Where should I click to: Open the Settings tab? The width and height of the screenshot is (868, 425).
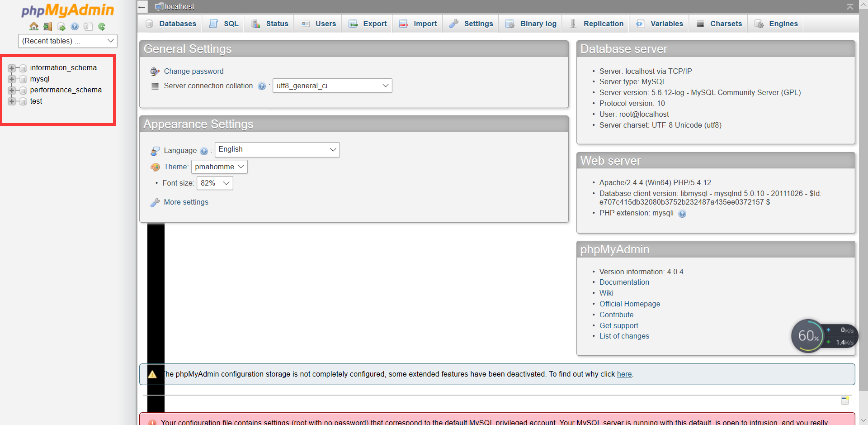[471, 24]
